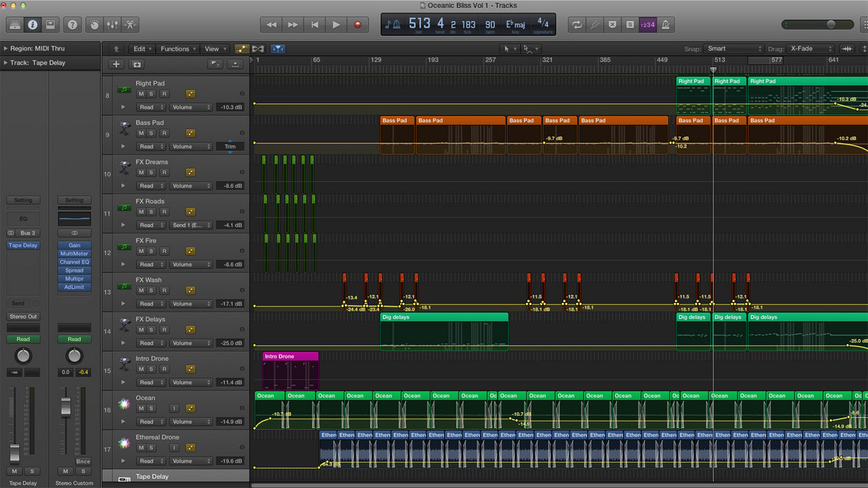Open the Functions menu
This screenshot has width=868, height=488.
(176, 48)
